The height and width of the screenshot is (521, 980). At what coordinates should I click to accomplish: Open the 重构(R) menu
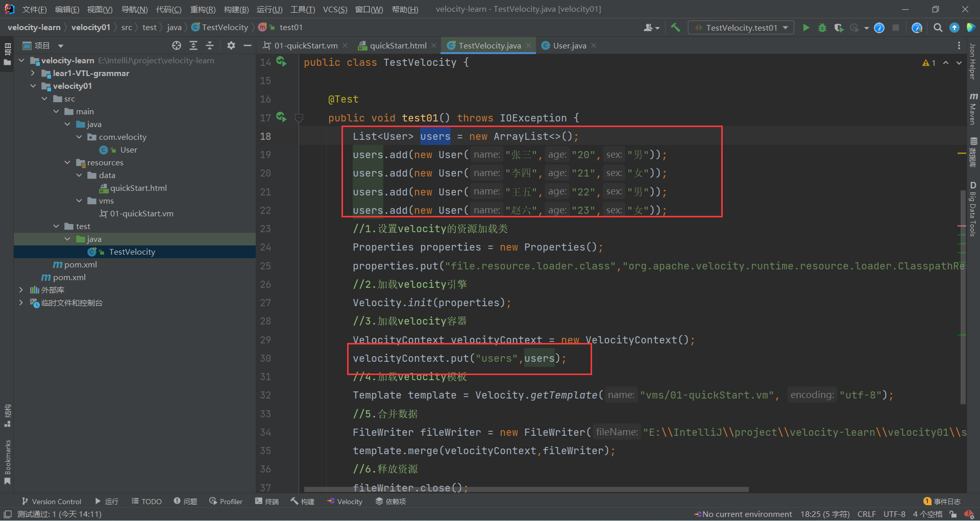pyautogui.click(x=203, y=9)
